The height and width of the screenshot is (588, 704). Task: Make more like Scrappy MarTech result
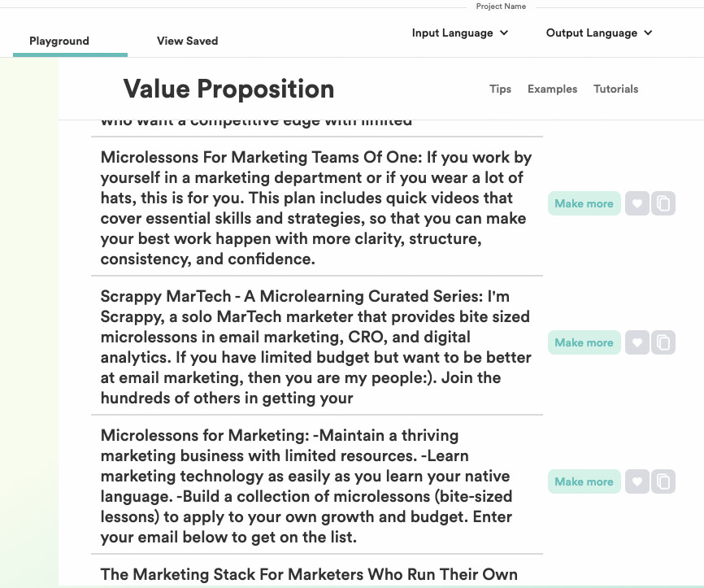click(x=584, y=342)
